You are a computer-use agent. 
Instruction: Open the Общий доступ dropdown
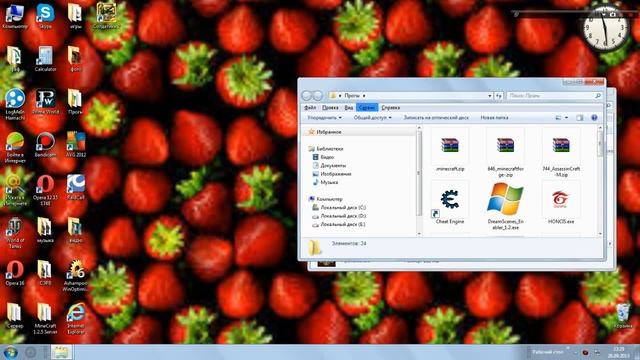[x=372, y=118]
